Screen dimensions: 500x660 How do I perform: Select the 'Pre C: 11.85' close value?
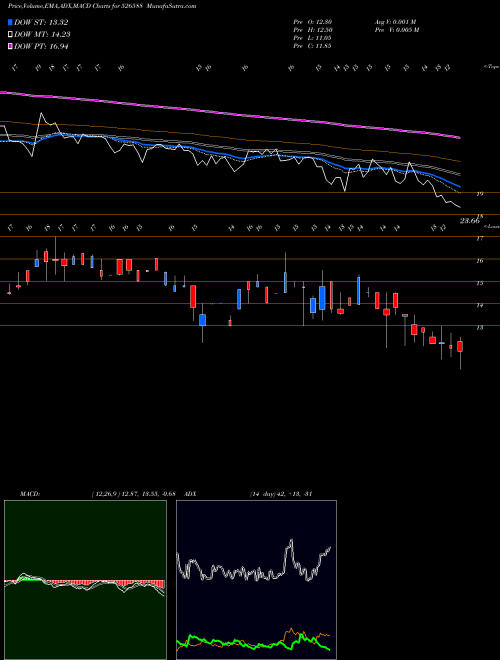pos(313,46)
